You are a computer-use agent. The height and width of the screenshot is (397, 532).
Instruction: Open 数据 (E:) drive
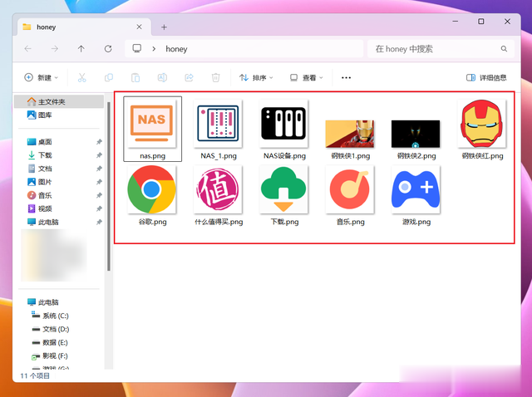59,342
